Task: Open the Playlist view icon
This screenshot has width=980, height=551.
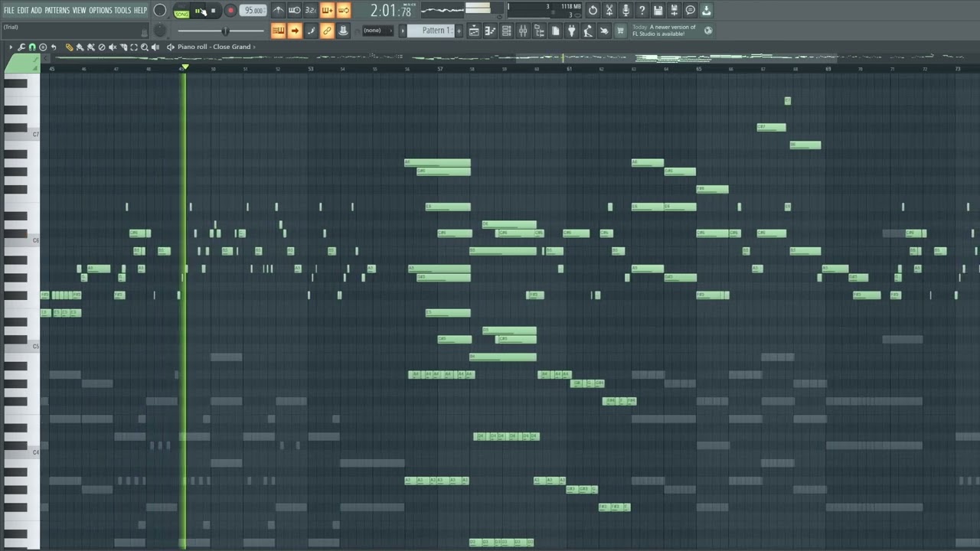Action: tap(474, 31)
